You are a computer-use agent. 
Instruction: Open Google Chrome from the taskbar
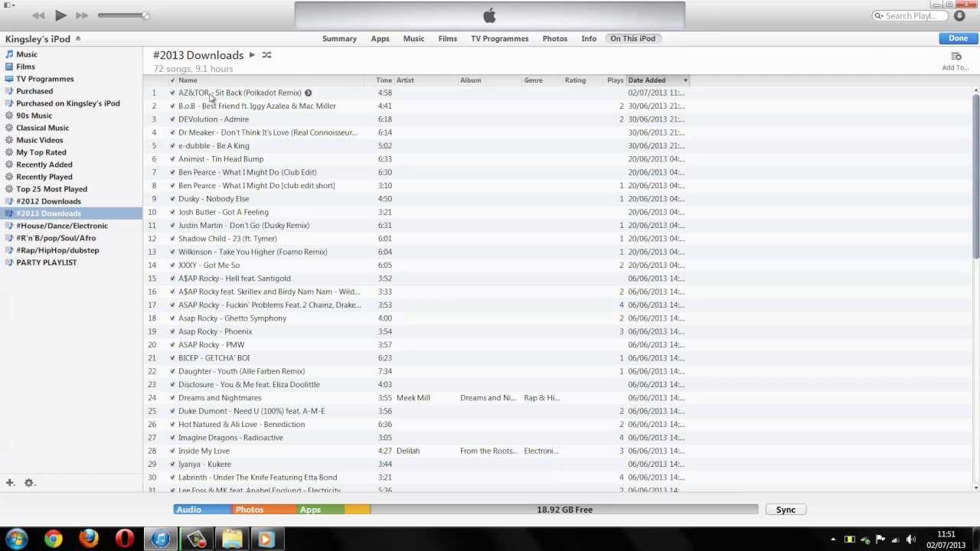53,540
